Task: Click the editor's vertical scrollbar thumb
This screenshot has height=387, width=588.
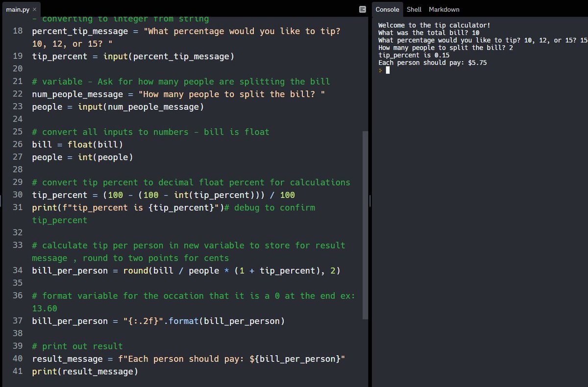Action: click(x=365, y=225)
